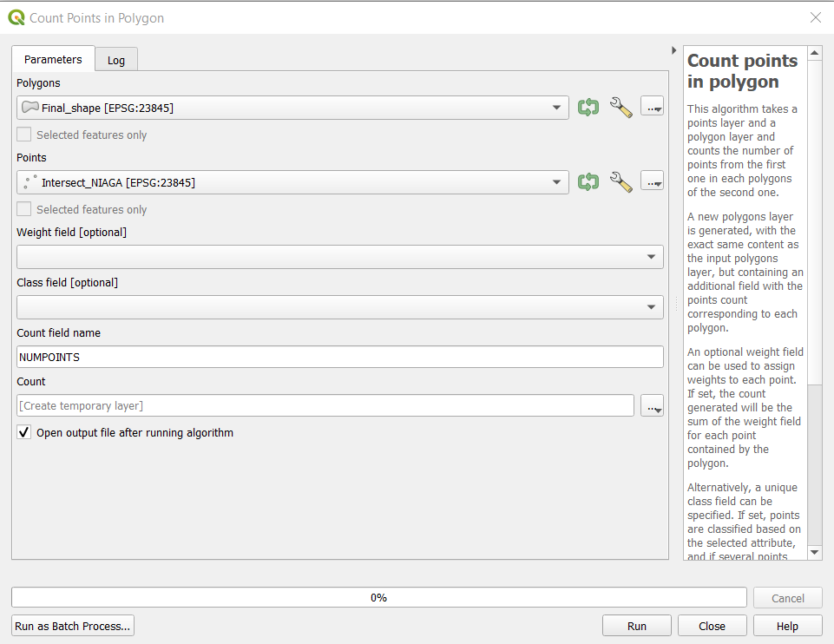Image resolution: width=834 pixels, height=644 pixels.
Task: Click the NUMPOINTS count field name input
Action: point(339,357)
